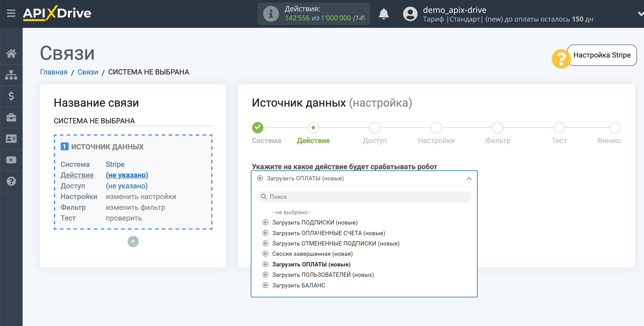Go to Главная breadcrumb link
The image size is (644, 326).
54,72
